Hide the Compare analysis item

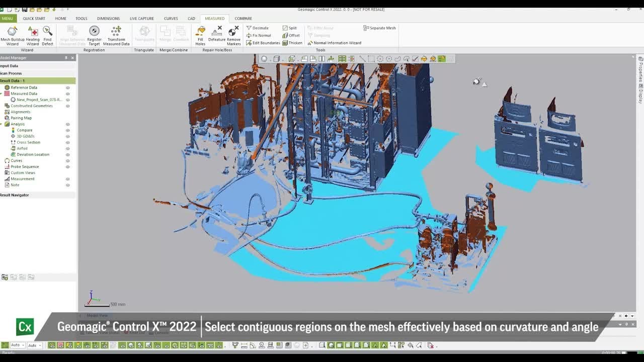click(68, 130)
